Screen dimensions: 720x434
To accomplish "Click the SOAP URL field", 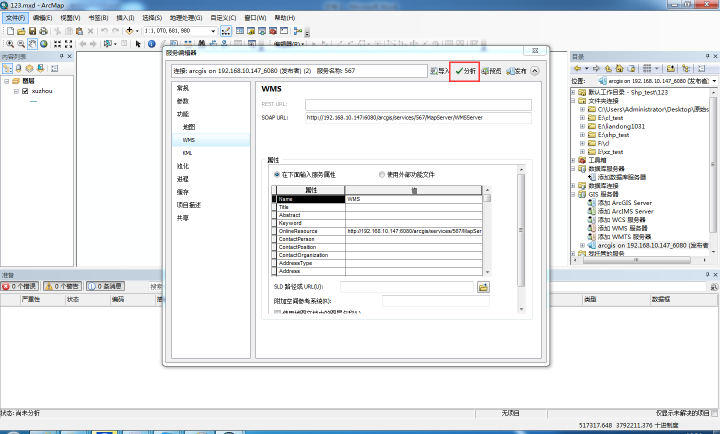I will click(418, 118).
